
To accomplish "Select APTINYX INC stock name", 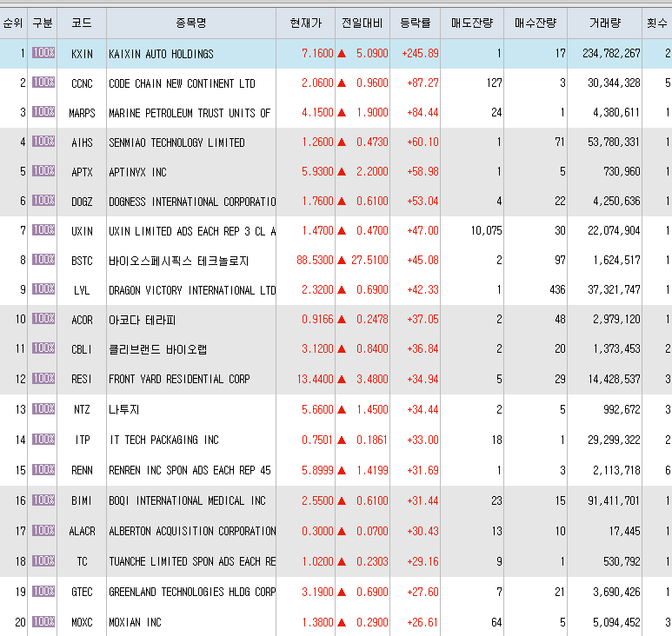I will pyautogui.click(x=137, y=172).
